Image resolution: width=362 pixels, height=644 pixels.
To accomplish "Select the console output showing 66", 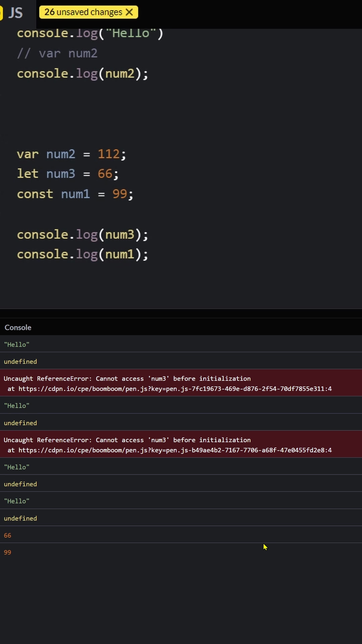I will point(7,535).
